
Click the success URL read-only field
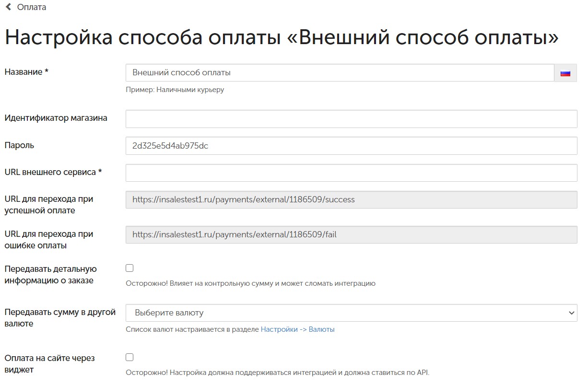(x=351, y=199)
